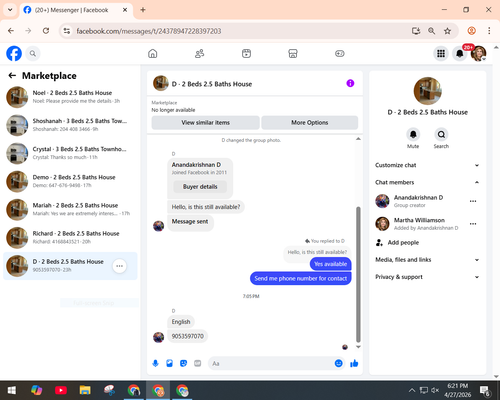Open options for Anandakrishnan D member
500x400 pixels.
[x=473, y=201]
